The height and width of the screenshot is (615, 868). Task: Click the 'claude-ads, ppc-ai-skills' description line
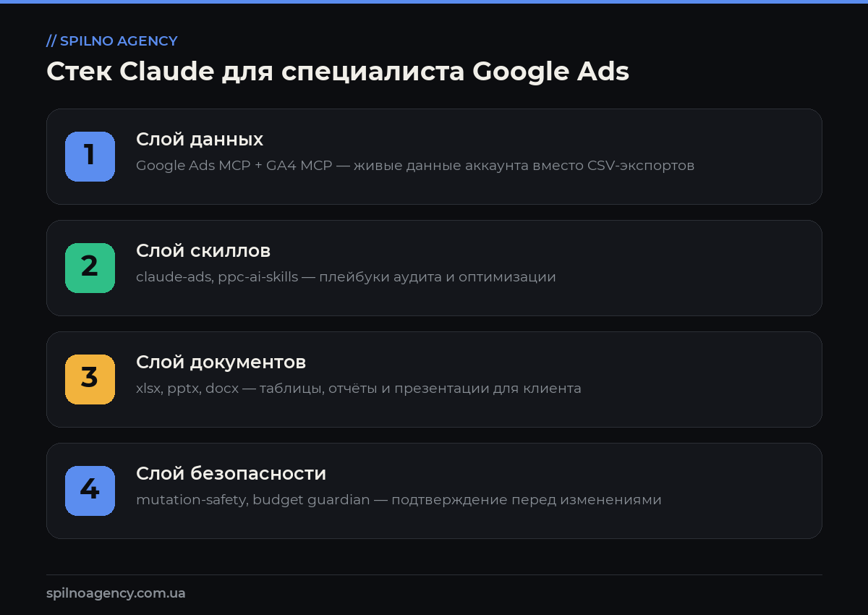pyautogui.click(x=346, y=277)
